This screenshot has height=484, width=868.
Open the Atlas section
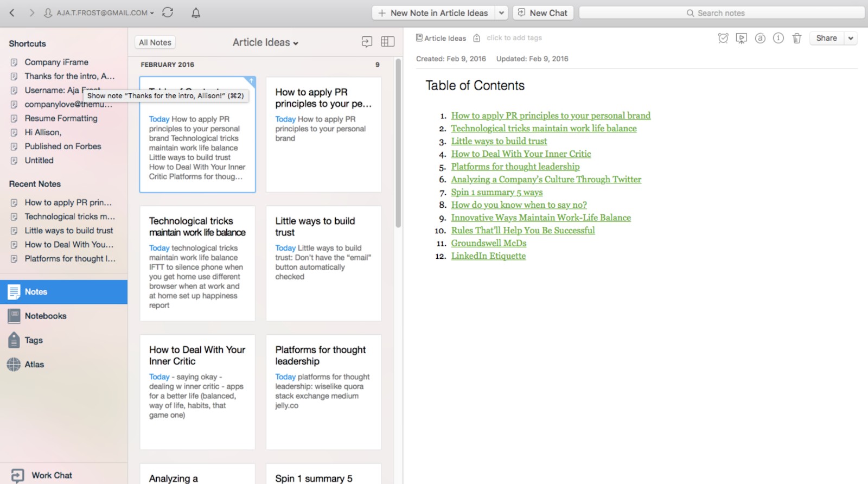[63, 365]
